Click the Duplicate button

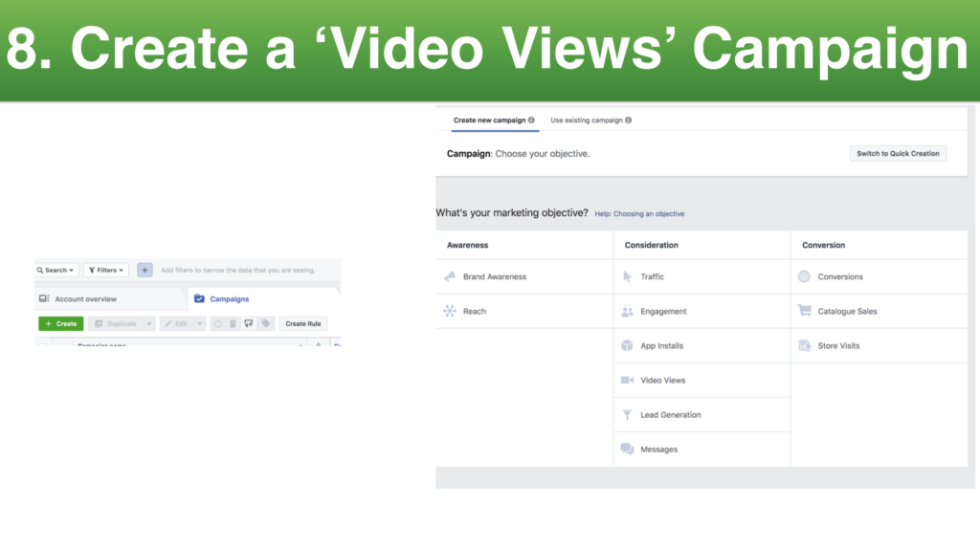click(x=116, y=323)
